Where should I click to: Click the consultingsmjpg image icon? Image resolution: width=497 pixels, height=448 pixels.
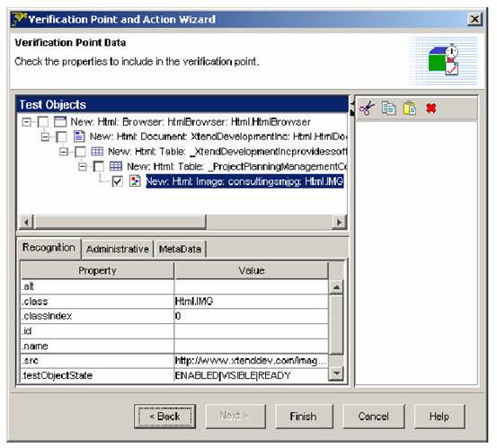coord(135,181)
